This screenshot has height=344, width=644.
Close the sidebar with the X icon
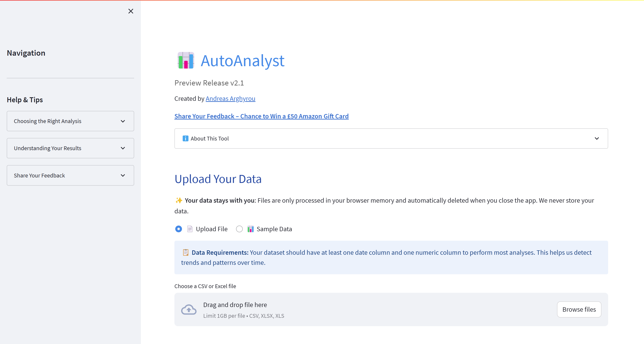tap(131, 11)
